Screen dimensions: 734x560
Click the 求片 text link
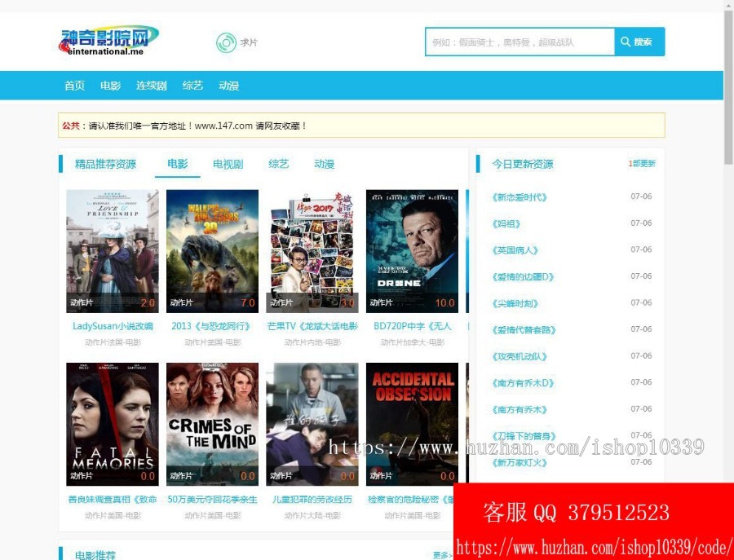249,42
